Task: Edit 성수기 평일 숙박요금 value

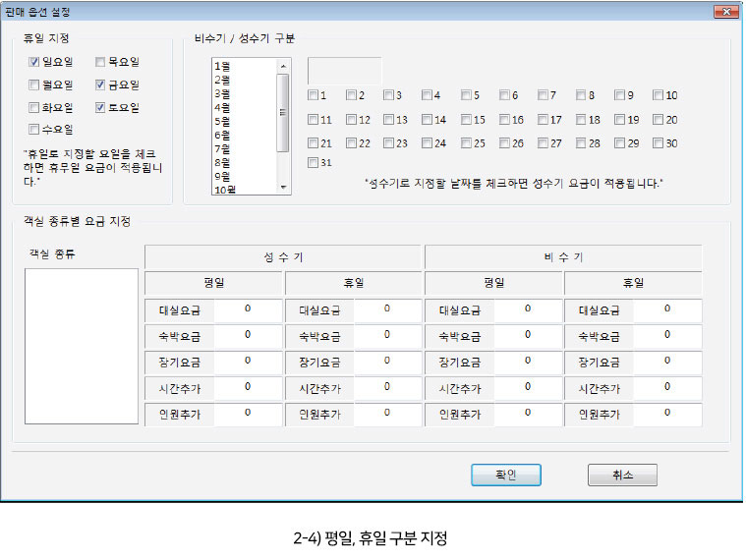Action: (248, 336)
